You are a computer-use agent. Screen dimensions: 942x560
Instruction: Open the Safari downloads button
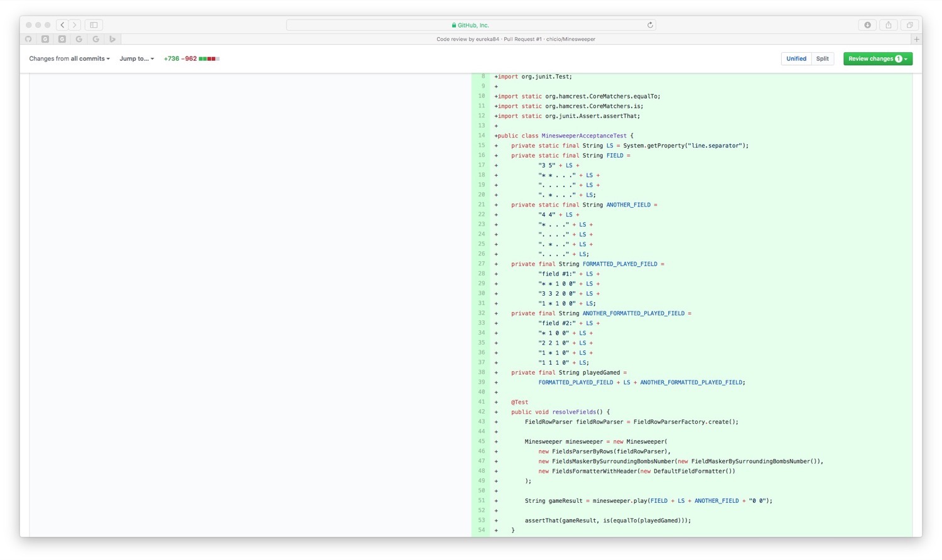tap(867, 25)
